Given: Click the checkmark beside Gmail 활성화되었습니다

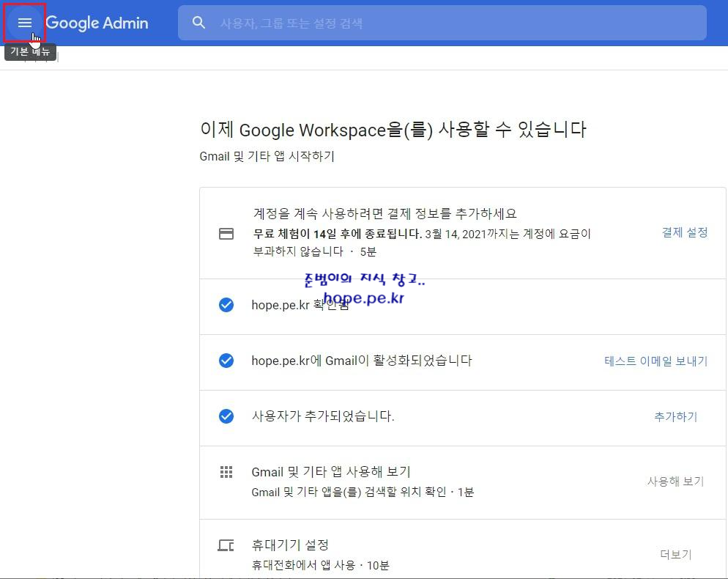Looking at the screenshot, I should tap(226, 361).
